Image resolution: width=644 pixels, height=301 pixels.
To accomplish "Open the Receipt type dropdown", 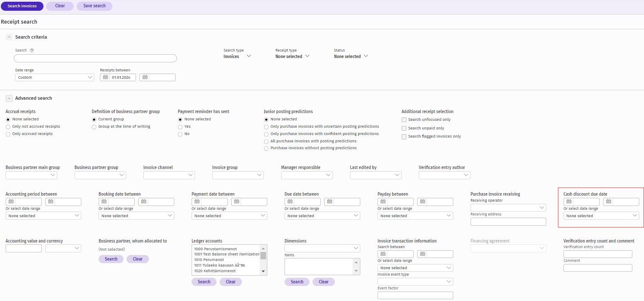I will click(292, 56).
